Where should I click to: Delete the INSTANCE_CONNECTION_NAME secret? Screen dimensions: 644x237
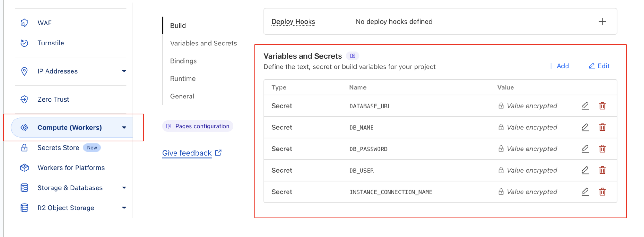602,192
